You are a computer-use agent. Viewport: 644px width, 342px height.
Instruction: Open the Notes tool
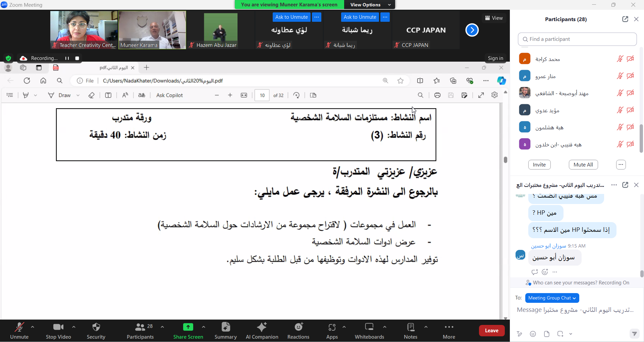[410, 330]
